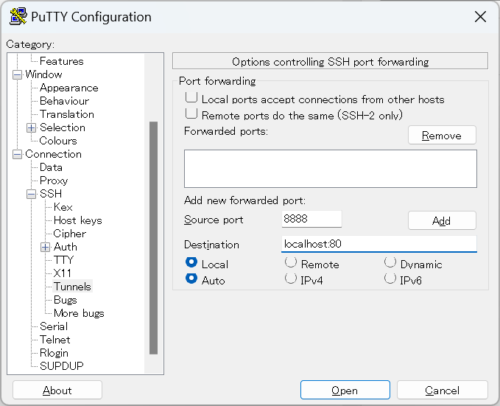Open the Bugs category
The image size is (500, 406).
(x=65, y=300)
